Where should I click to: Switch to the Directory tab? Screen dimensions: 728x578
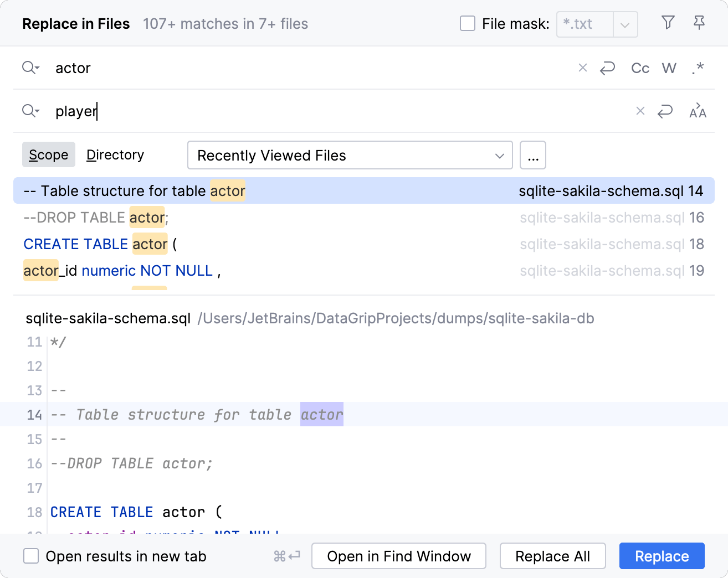[115, 154]
